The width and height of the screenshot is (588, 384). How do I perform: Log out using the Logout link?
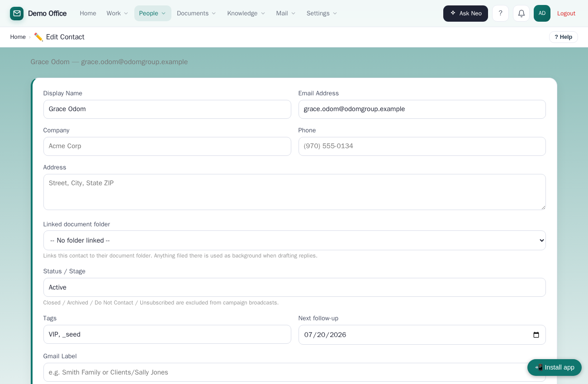(566, 14)
